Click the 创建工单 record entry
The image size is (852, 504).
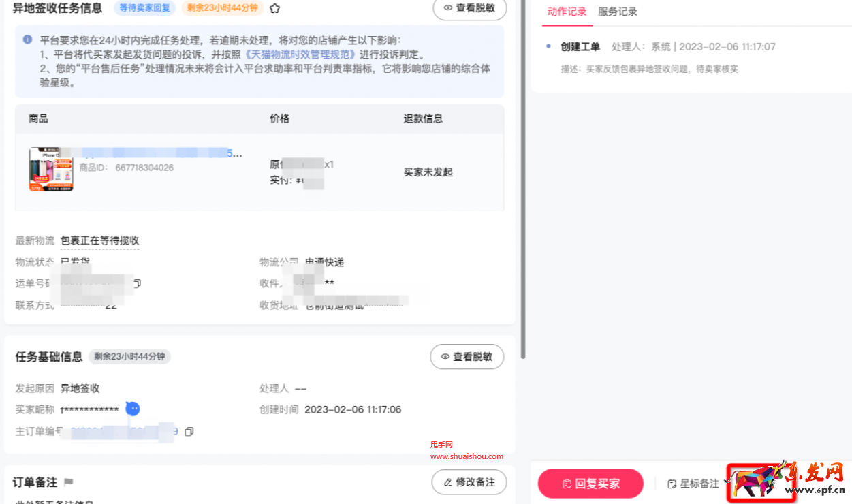pos(580,46)
